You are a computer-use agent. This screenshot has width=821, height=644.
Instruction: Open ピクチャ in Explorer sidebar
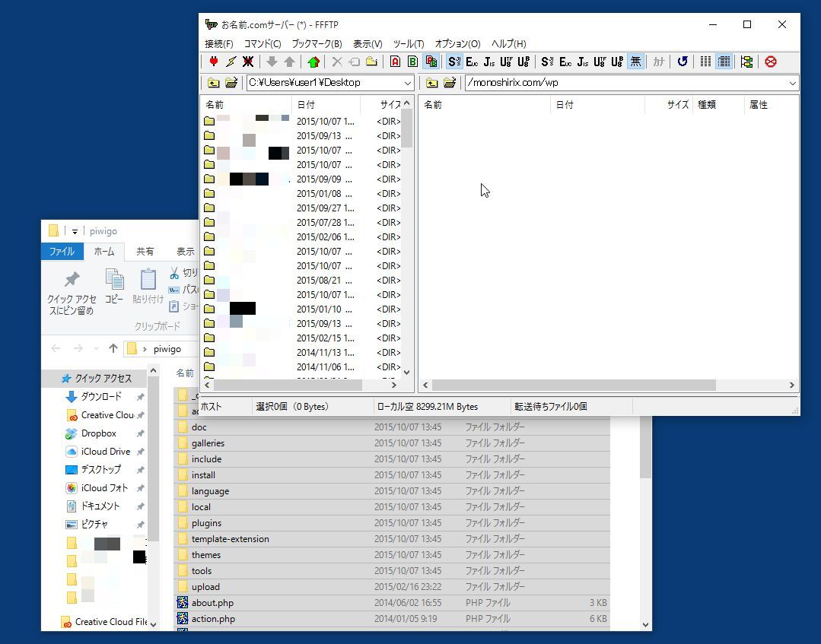click(x=94, y=524)
